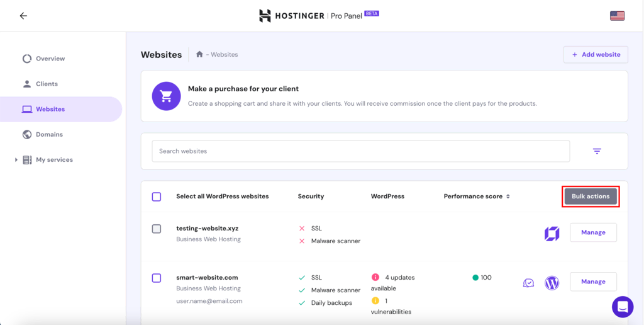Image resolution: width=644 pixels, height=325 pixels.
Task: Click the Overview sidebar icon
Action: (x=27, y=59)
